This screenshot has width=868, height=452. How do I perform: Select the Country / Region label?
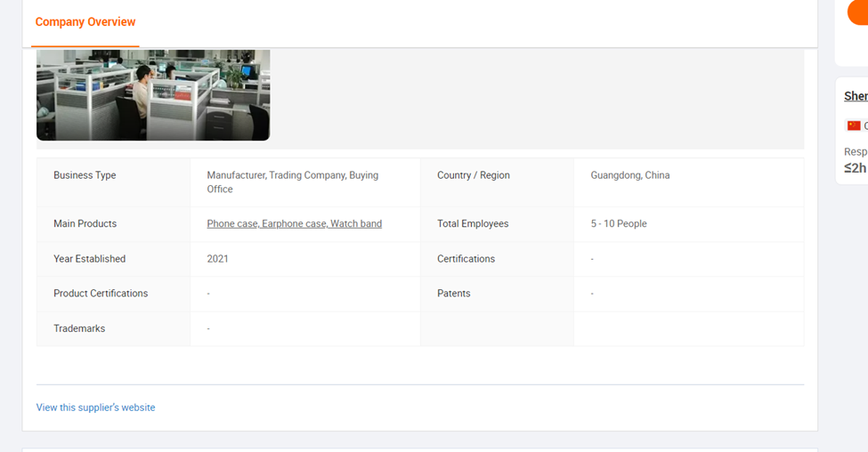click(x=474, y=175)
